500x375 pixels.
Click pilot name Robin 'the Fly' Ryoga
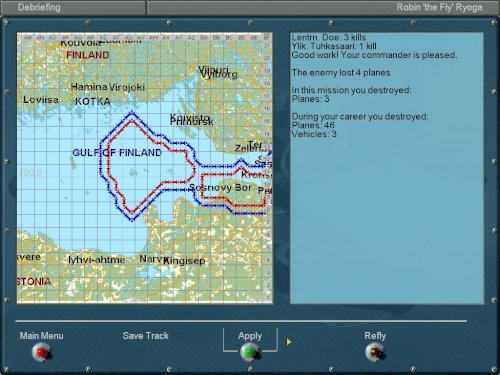439,7
